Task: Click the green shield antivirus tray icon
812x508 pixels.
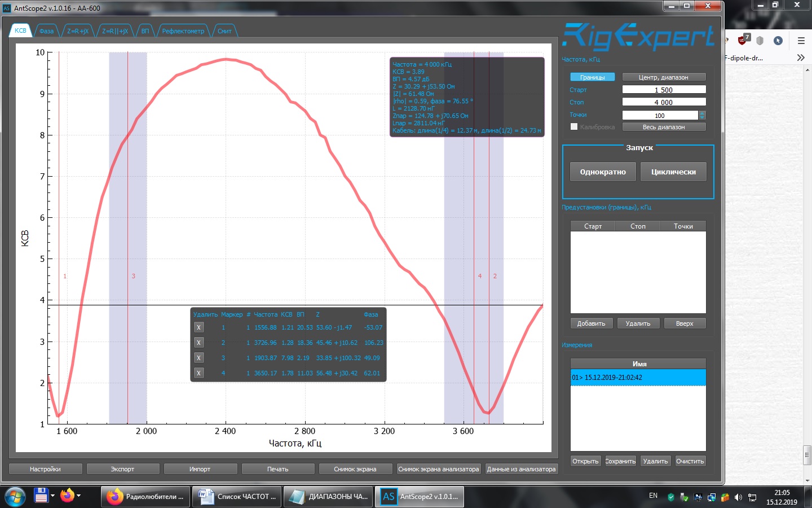Action: pos(670,497)
